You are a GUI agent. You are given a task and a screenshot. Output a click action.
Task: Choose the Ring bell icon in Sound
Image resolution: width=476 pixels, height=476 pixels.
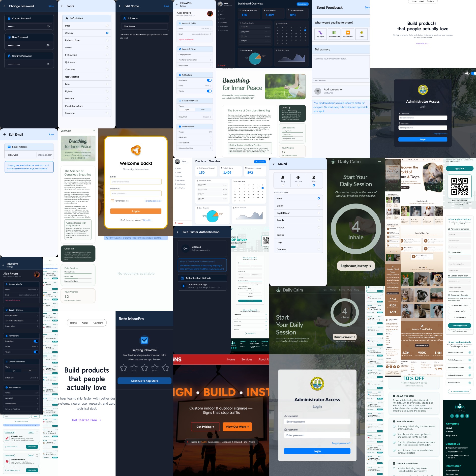click(x=283, y=177)
